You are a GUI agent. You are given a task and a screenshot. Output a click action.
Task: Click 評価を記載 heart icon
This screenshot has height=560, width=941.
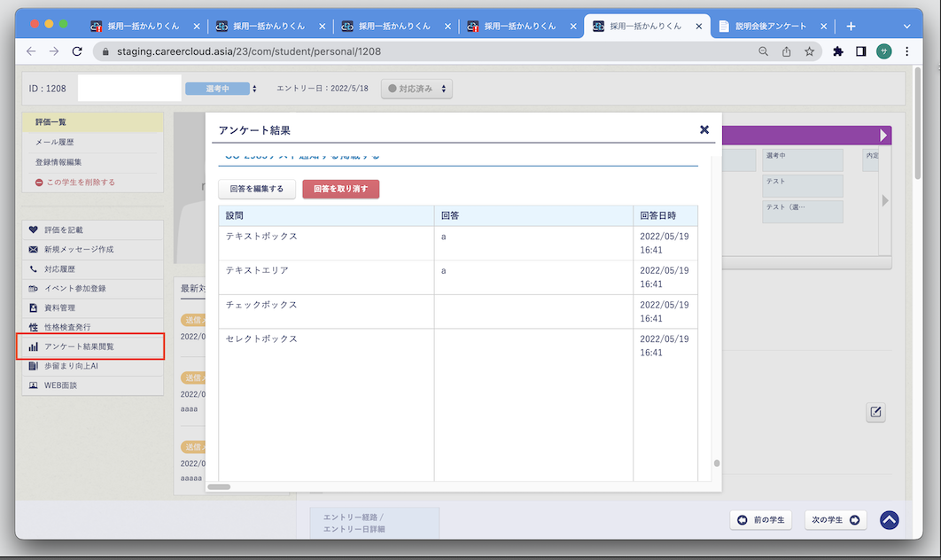(34, 229)
